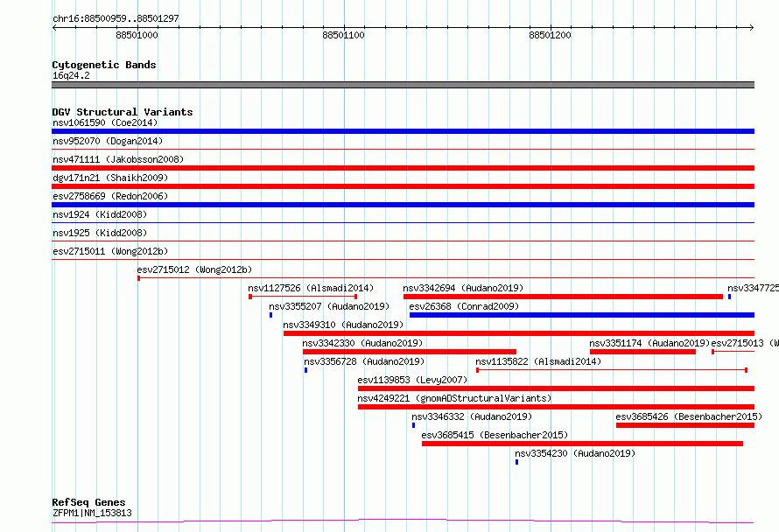
Task: Click the ruler's right arrowhead
Action: (752, 27)
